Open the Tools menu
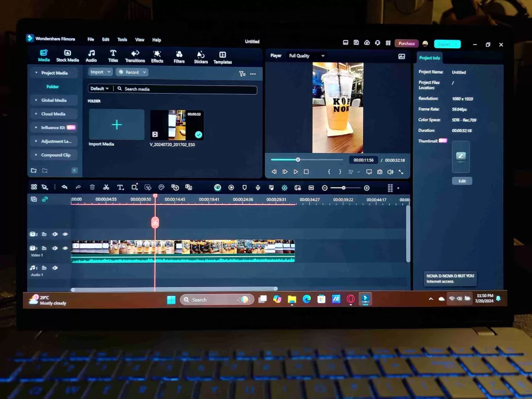 (x=122, y=40)
